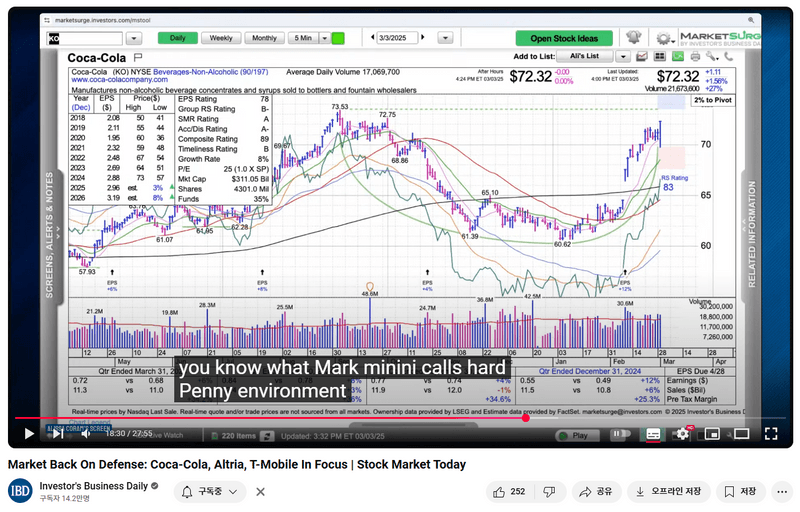800x512 pixels.
Task: Open Investor's Business Daily channel name link
Action: (94, 486)
